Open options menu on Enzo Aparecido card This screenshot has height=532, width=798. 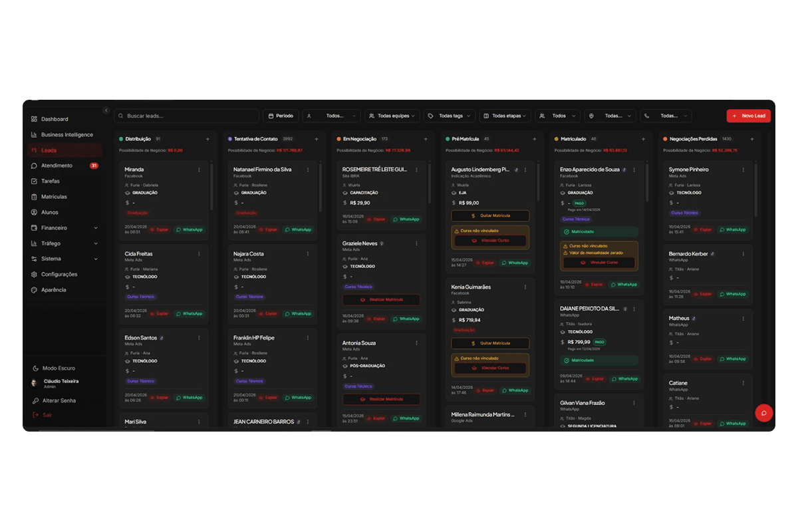634,170
